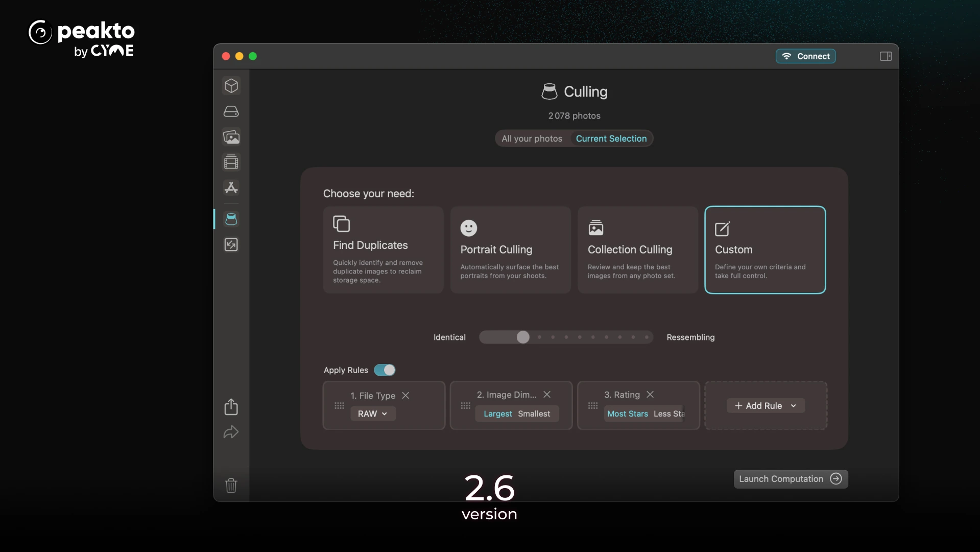Switch to All your photos tab

tap(532, 139)
